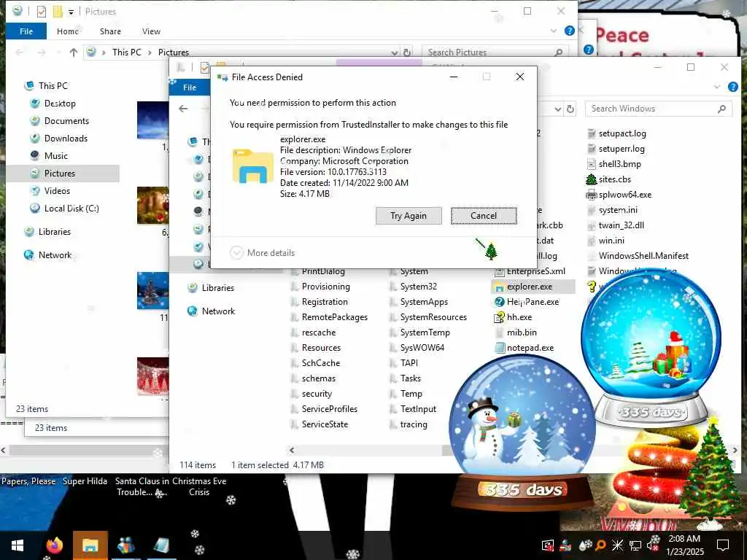Open the Super Hilda desktop shortcut

pyautogui.click(x=85, y=481)
